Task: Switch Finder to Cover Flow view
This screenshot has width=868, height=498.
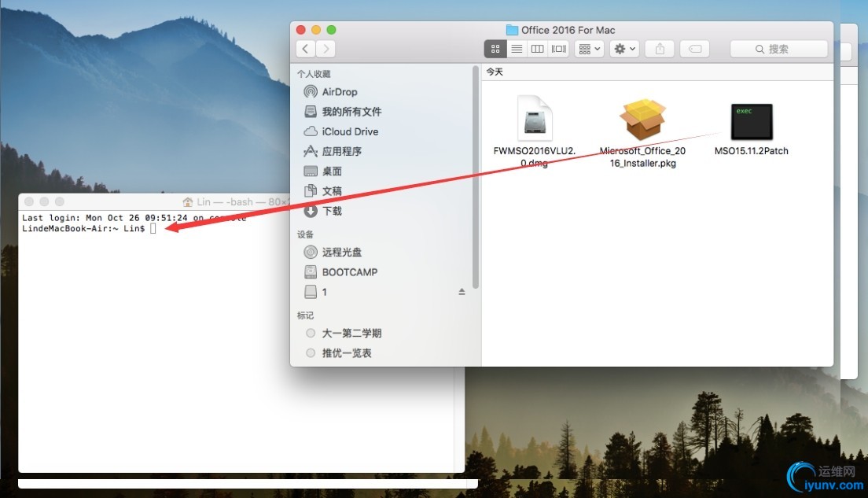Action: click(558, 49)
